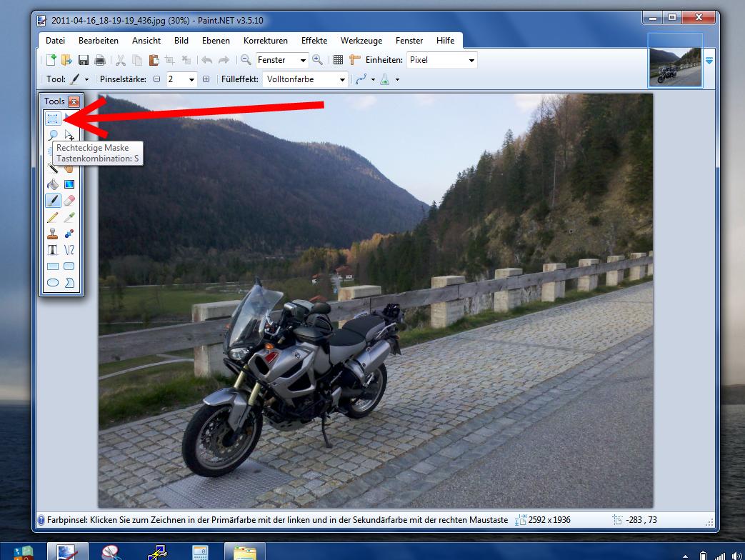
Task: Select the Text tool
Action: (x=53, y=250)
